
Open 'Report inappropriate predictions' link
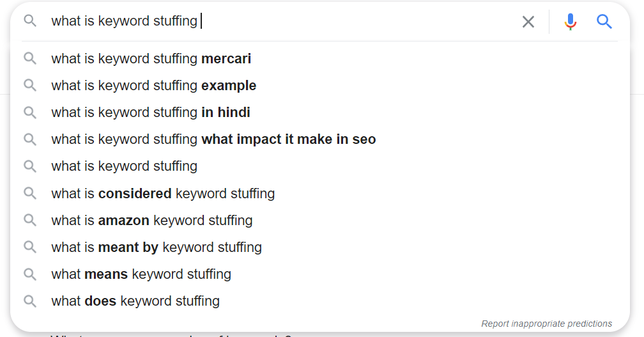(546, 324)
